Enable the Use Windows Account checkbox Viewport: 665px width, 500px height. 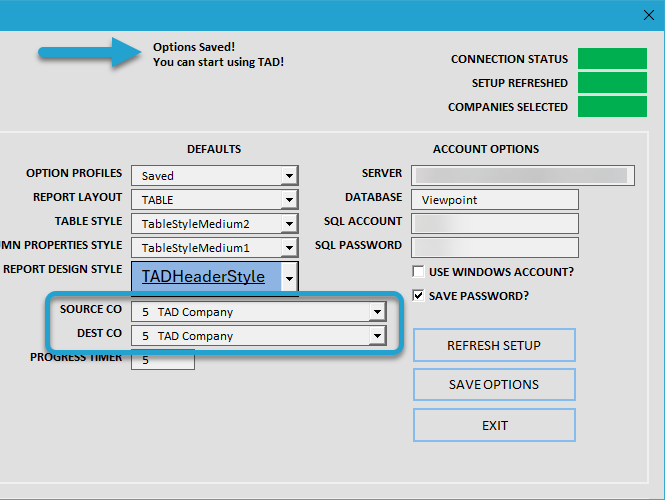pos(418,271)
